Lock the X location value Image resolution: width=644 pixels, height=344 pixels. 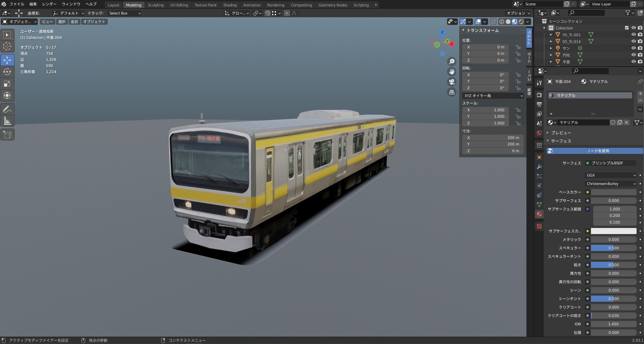tap(518, 47)
